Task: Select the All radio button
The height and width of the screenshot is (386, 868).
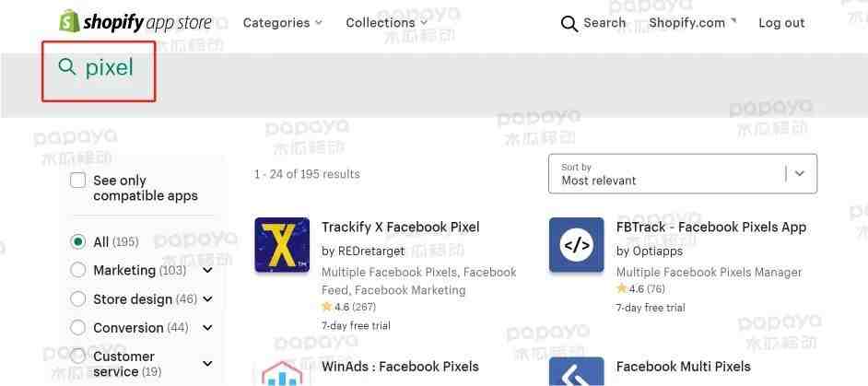Action: click(78, 241)
